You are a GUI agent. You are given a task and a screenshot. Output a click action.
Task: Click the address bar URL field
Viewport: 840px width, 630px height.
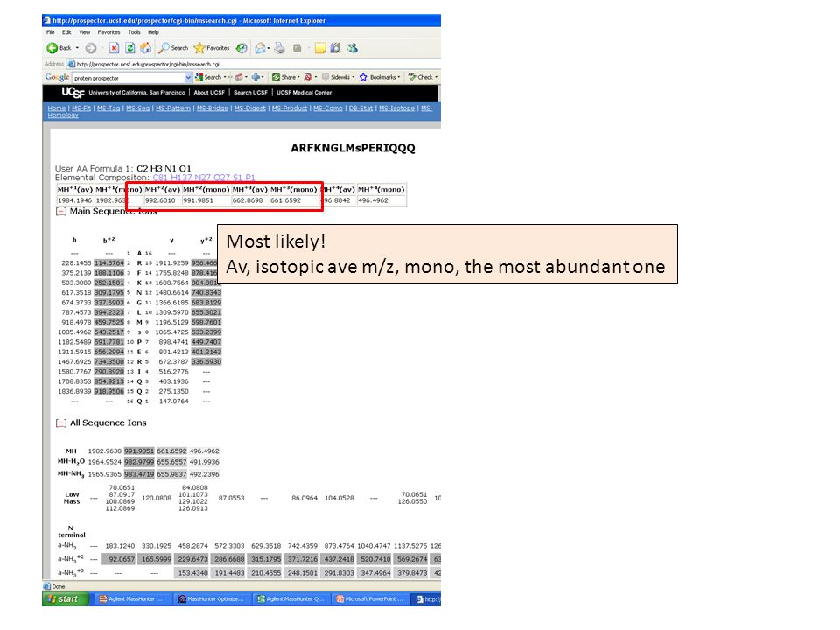coord(252,64)
